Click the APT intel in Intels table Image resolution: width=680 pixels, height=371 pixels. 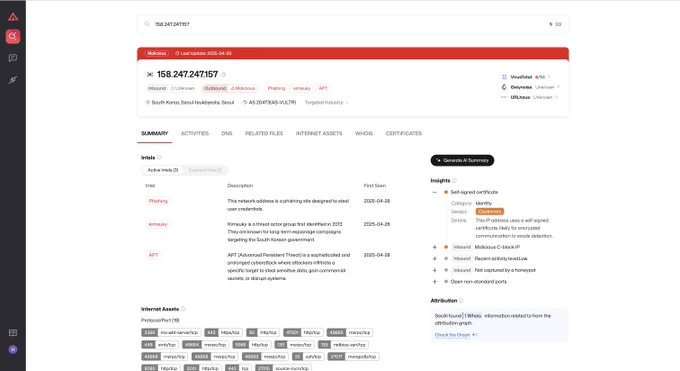point(154,255)
